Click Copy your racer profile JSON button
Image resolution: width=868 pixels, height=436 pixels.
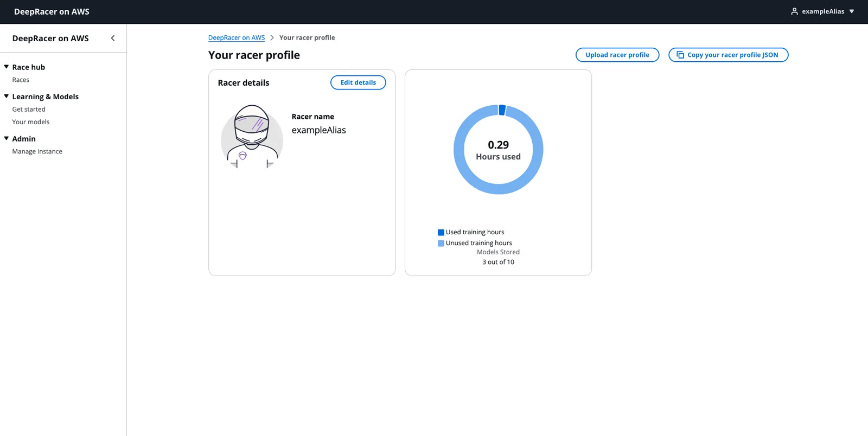tap(728, 55)
